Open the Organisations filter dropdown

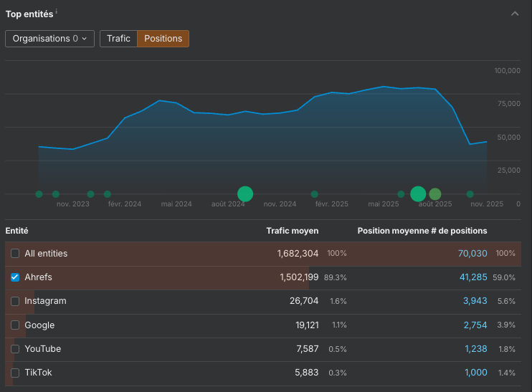(49, 39)
